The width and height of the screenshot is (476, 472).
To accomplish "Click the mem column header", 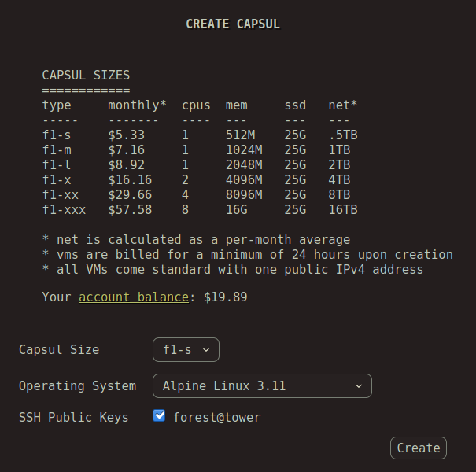I will tap(237, 105).
